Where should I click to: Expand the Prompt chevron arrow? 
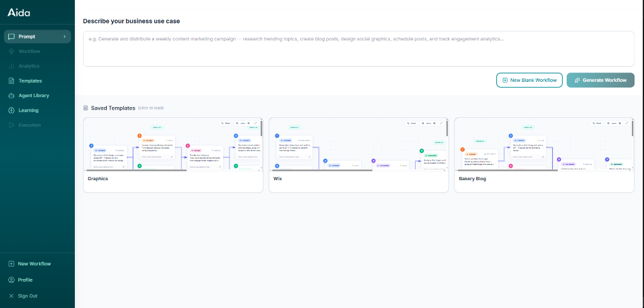pos(65,37)
